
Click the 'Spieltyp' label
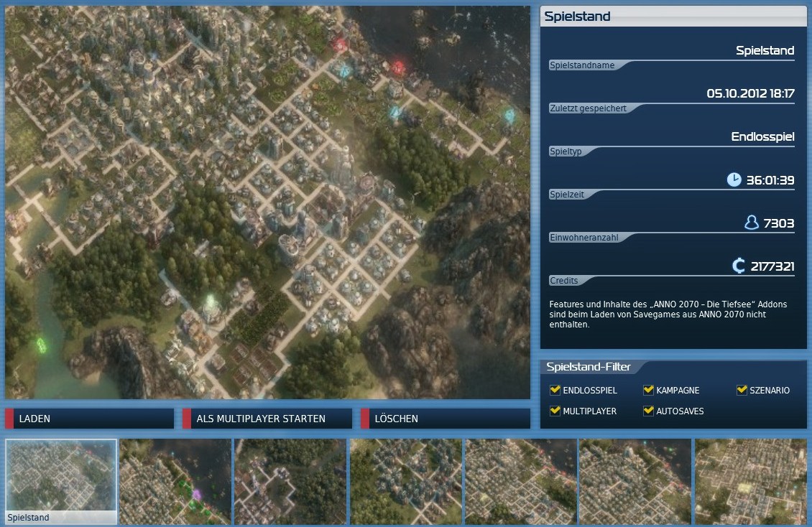(x=566, y=151)
